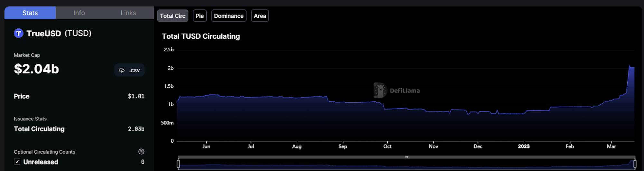Switch to the Links tab
This screenshot has height=171, width=644.
click(128, 13)
